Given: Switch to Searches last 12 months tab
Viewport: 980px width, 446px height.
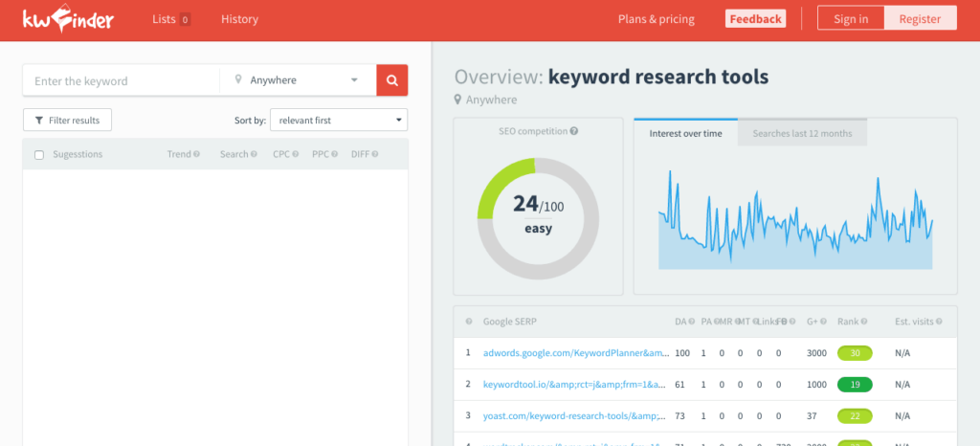Looking at the screenshot, I should click(x=802, y=133).
